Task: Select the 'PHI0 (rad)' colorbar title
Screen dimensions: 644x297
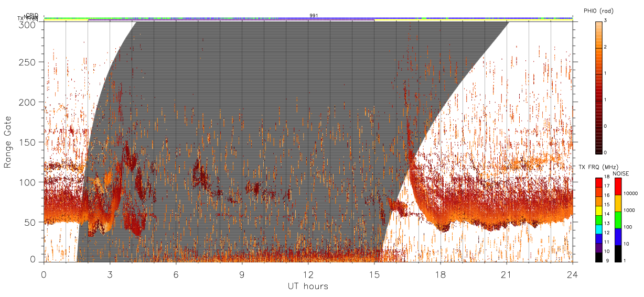Action: pos(598,10)
